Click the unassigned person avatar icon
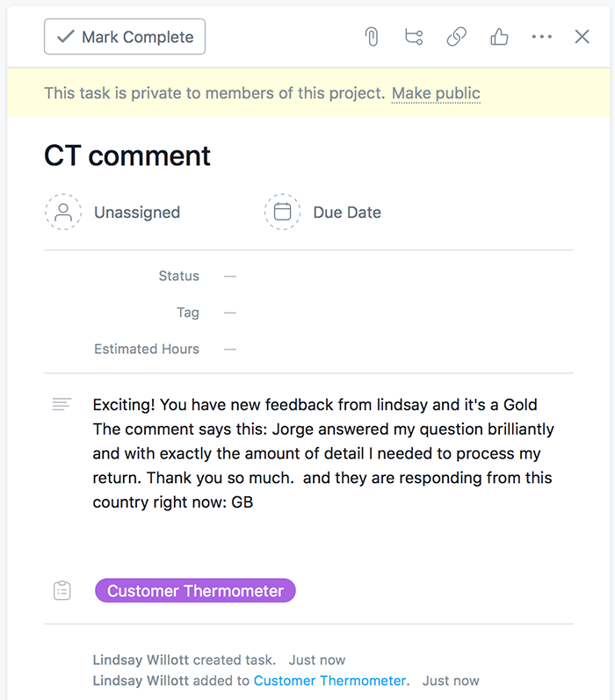This screenshot has width=615, height=700. tap(63, 212)
